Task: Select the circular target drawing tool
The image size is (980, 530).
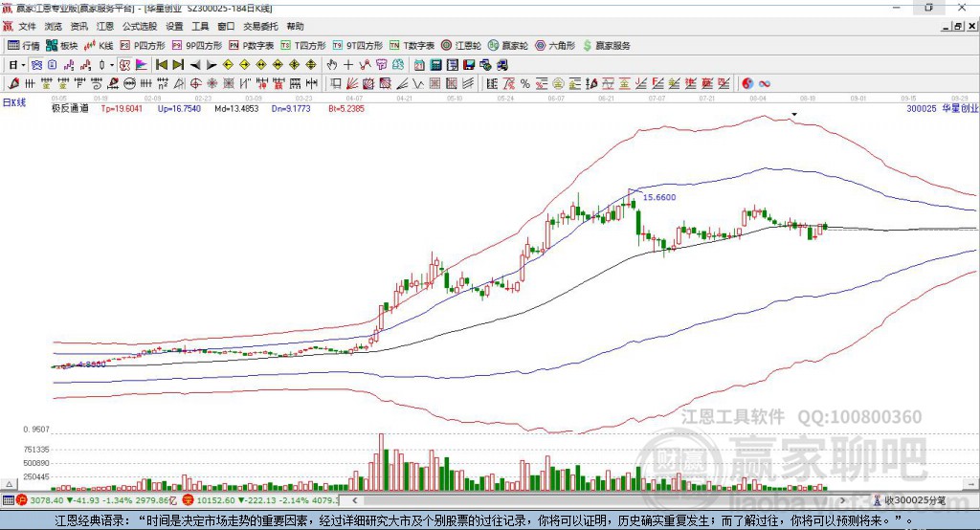Action: (195, 84)
